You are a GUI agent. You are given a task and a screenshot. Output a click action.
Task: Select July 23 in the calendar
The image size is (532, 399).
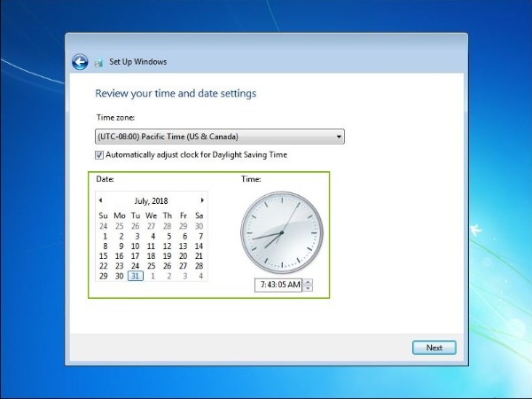click(119, 266)
